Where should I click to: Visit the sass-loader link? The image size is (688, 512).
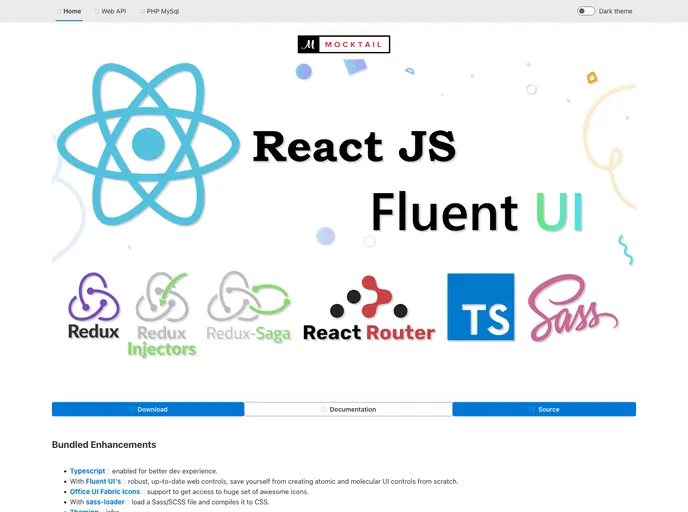(x=105, y=501)
